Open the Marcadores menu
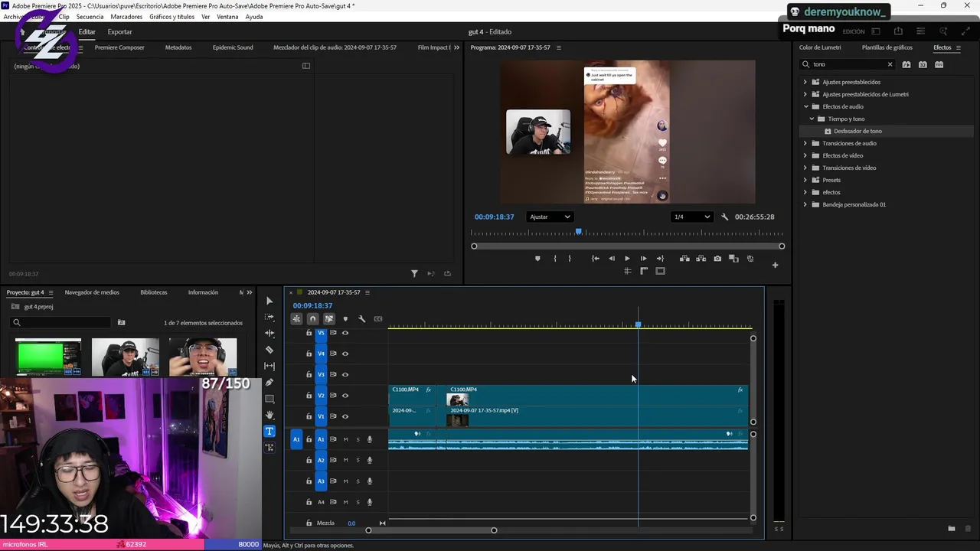 pyautogui.click(x=126, y=17)
